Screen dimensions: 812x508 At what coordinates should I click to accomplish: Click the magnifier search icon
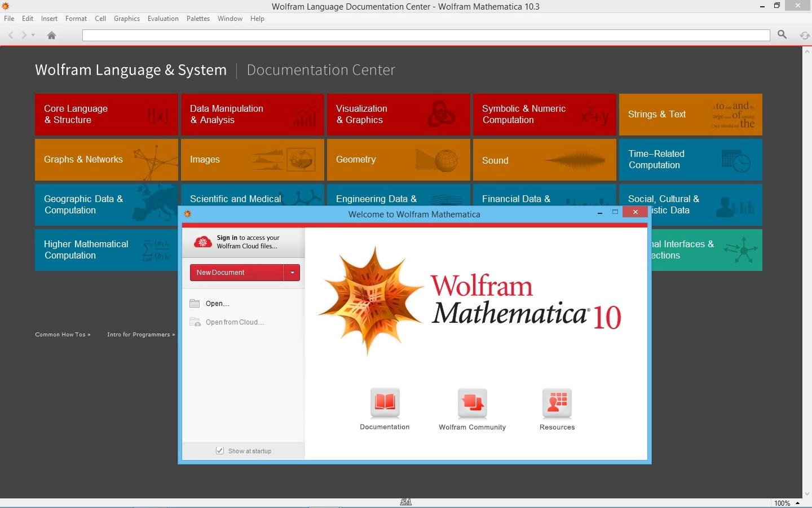[782, 34]
